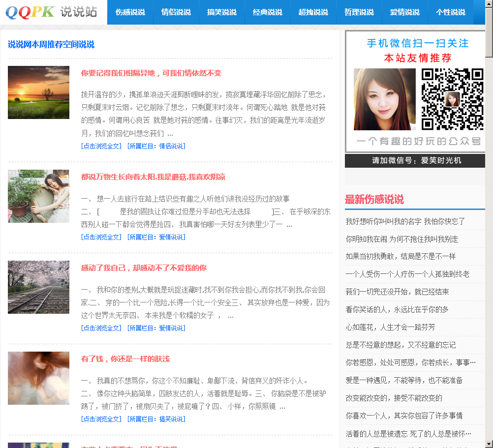The height and width of the screenshot is (448, 493).
Task: Open sidebar link 莪们一切兜还没开始，就已经结束
Action: (397, 292)
